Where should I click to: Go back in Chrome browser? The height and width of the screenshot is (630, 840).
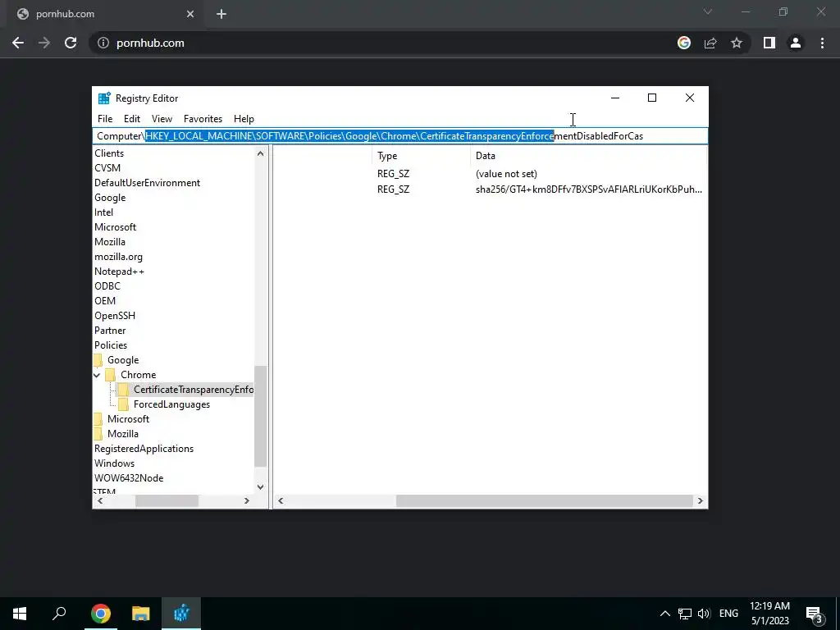(18, 43)
